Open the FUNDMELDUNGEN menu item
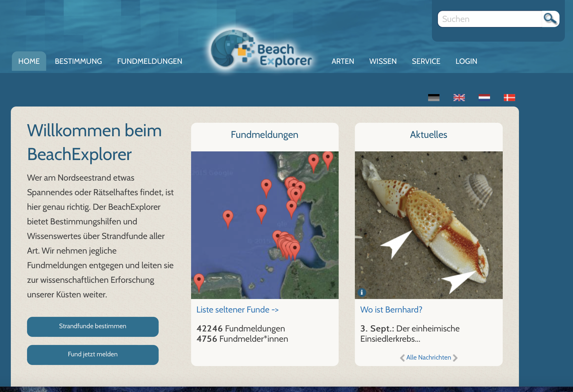 pyautogui.click(x=149, y=61)
